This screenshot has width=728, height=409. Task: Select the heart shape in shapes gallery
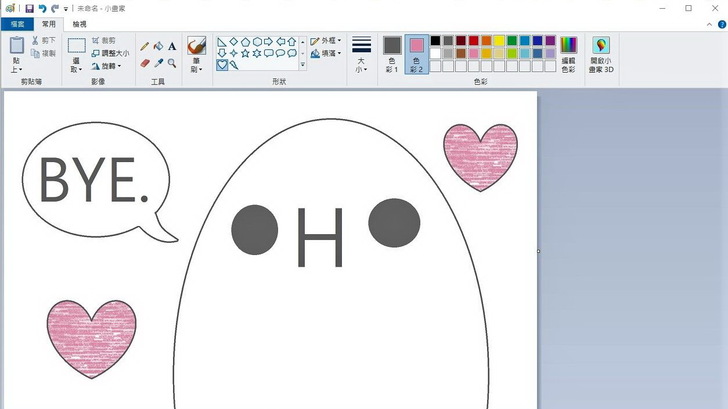(222, 65)
